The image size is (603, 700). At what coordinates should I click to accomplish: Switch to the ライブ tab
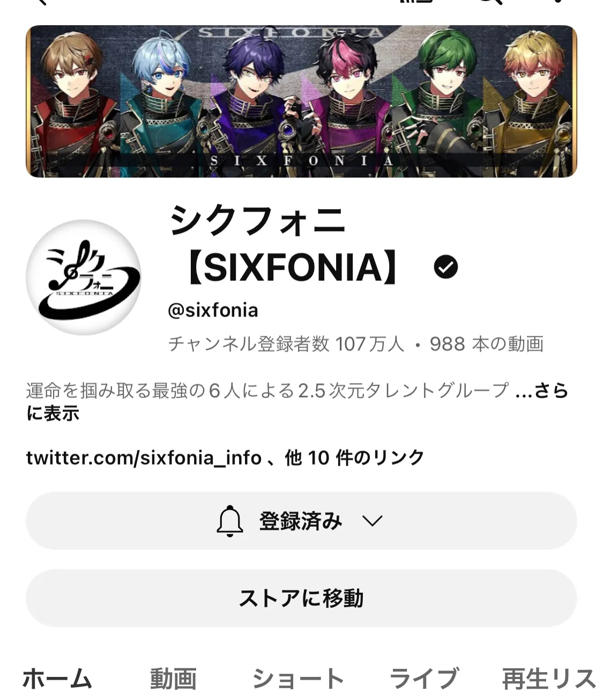coord(424,679)
